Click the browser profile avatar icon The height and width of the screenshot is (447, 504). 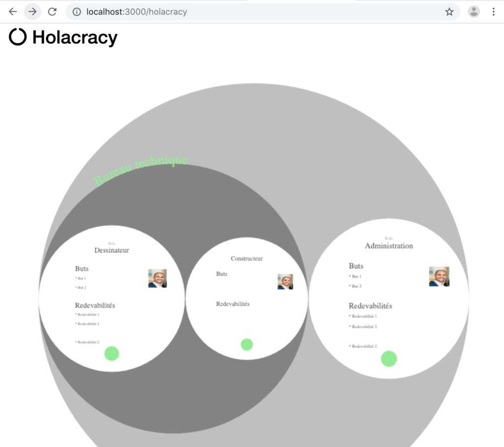[x=473, y=11]
